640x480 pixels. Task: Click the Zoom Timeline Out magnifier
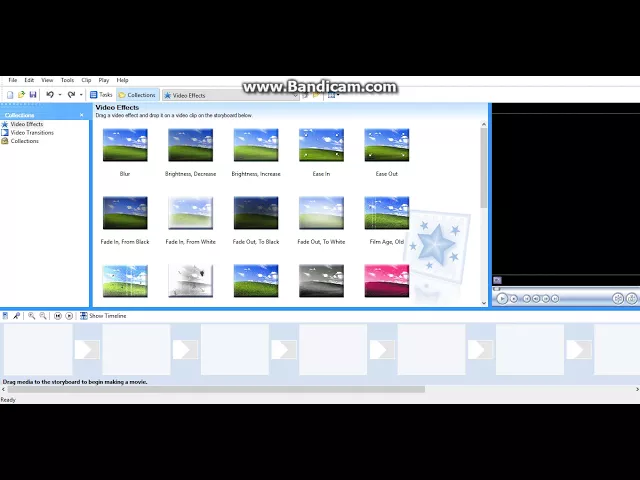coord(43,316)
